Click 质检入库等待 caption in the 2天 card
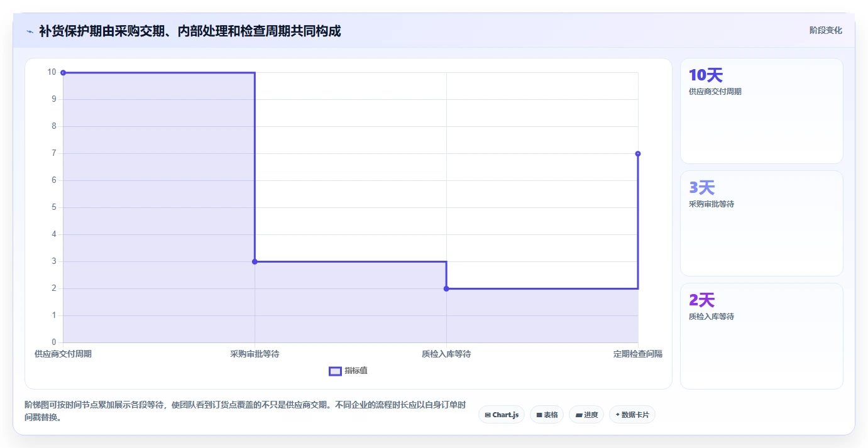This screenshot has height=448, width=868. pyautogui.click(x=711, y=317)
